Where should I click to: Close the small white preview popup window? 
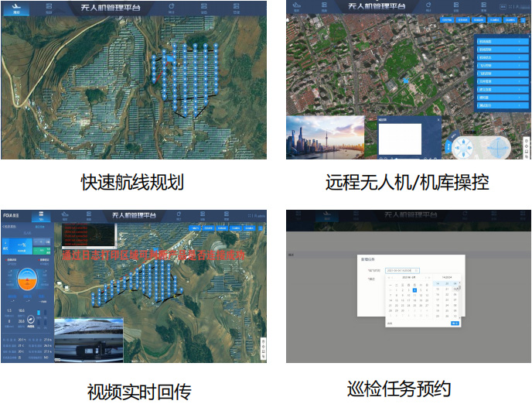(x=438, y=120)
